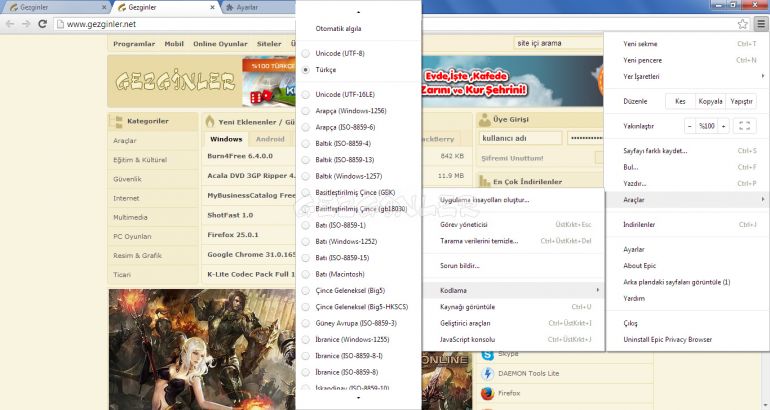Select Çince Geleneksel (Big5) encoding
This screenshot has width=770, height=410.
point(350,291)
